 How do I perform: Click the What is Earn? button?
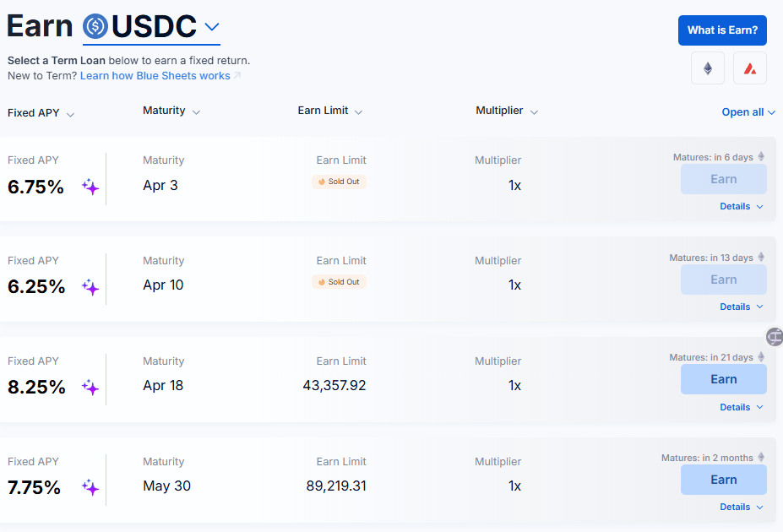(x=721, y=30)
